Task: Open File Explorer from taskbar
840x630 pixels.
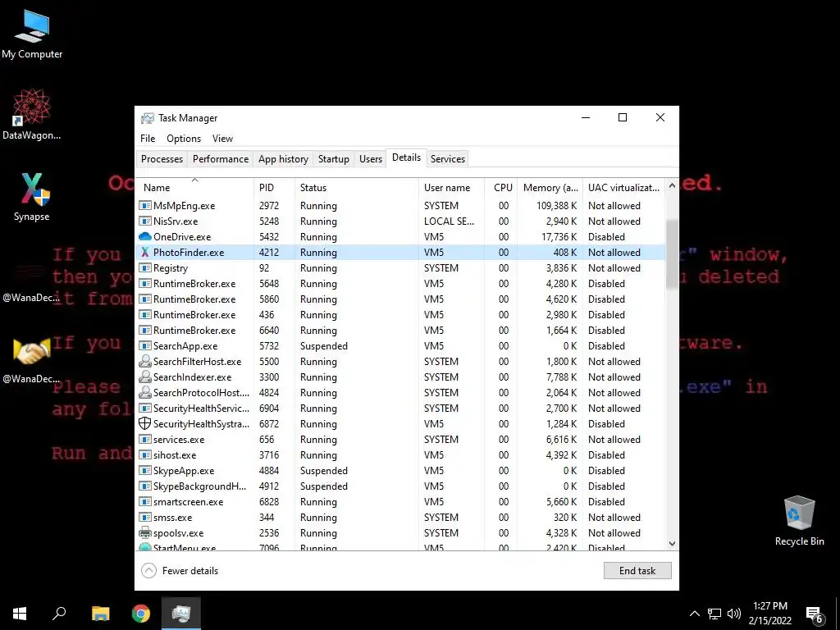Action: (x=100, y=614)
